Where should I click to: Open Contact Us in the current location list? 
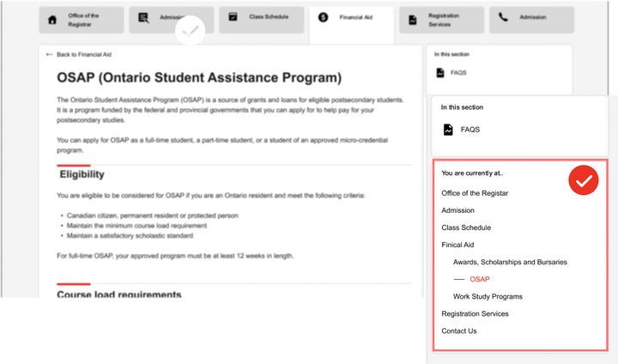(458, 331)
